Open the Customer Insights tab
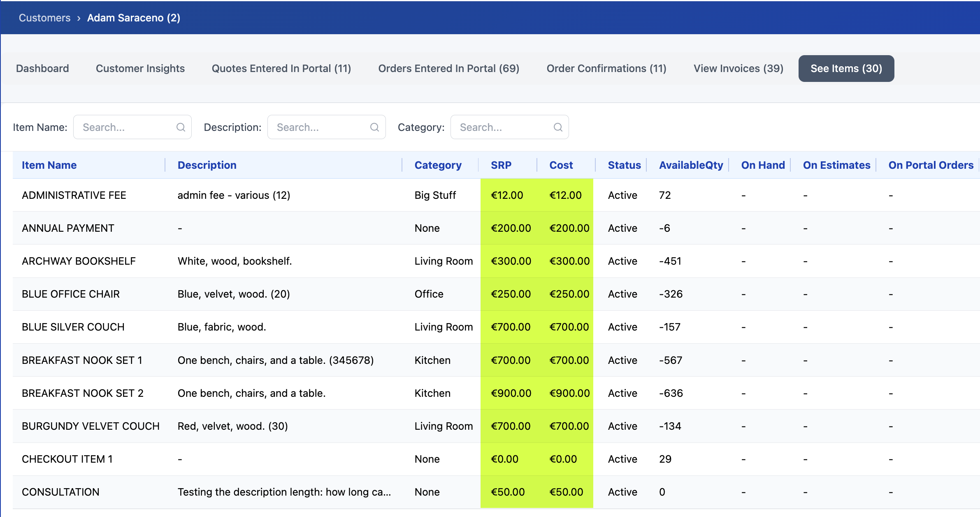Screen dimensions: 980x517 tap(140, 68)
